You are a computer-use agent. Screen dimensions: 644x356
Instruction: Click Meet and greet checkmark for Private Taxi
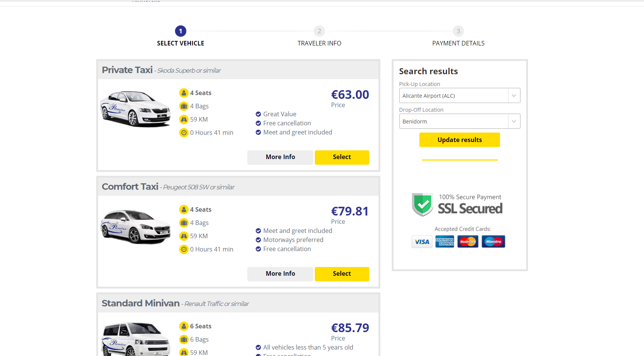point(258,132)
